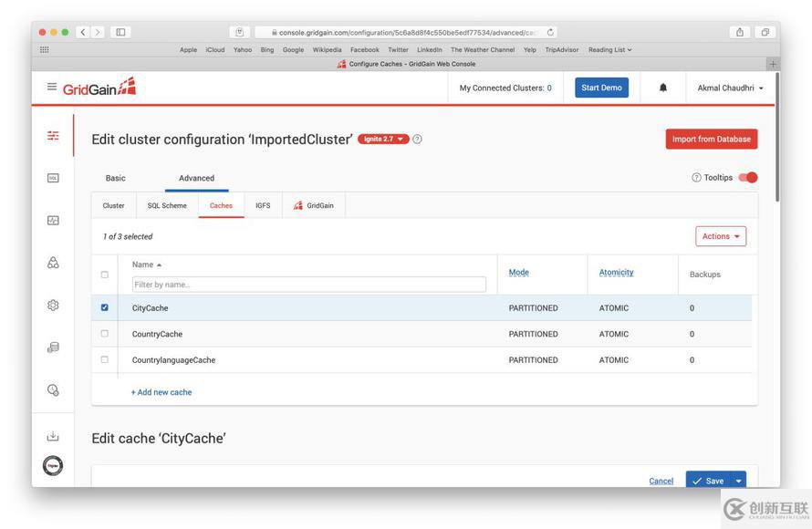This screenshot has width=812, height=529.
Task: Click the round badge icon at sidebar bottom
Action: (x=53, y=465)
